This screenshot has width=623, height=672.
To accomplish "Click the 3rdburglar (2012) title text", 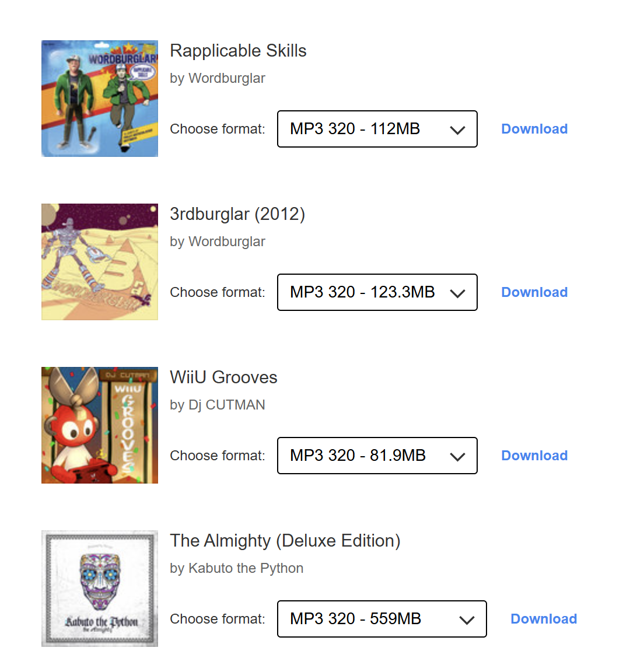I will click(x=237, y=214).
